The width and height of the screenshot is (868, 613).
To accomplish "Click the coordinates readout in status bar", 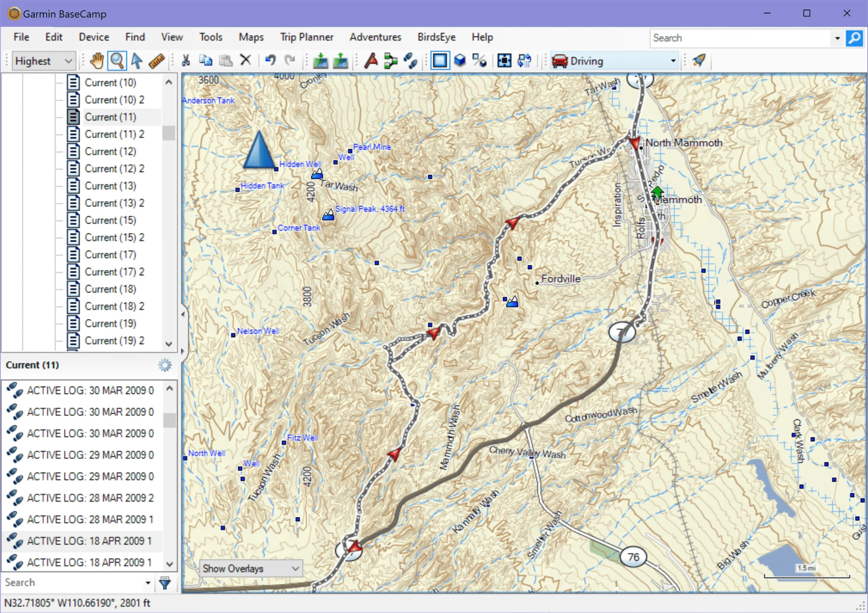I will point(77,603).
